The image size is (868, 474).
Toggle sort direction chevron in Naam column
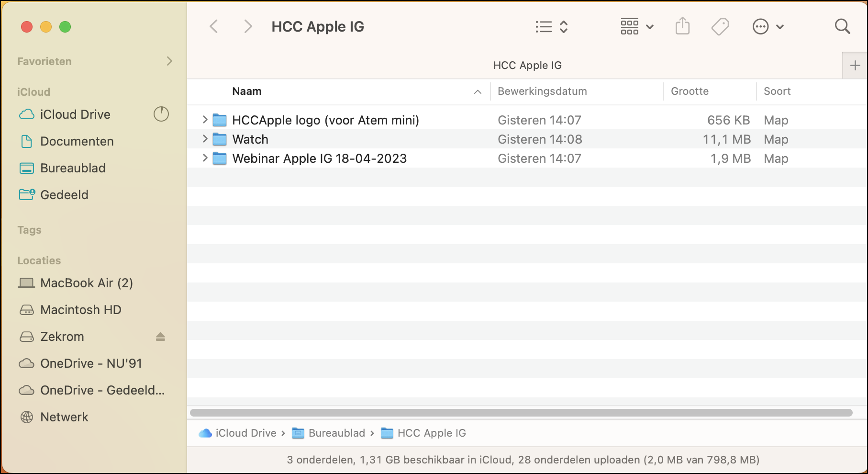coord(478,92)
